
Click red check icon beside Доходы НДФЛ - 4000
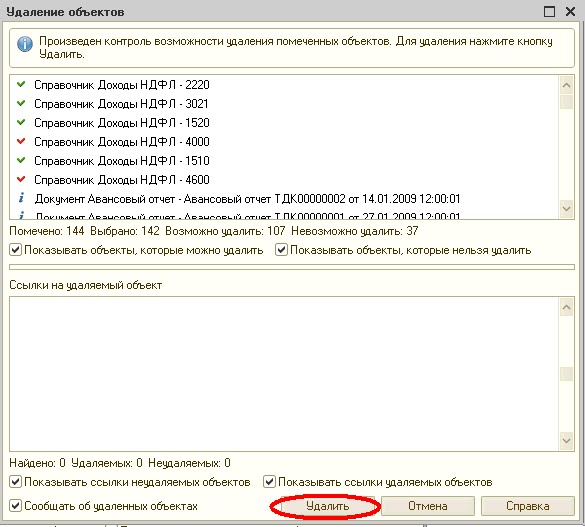click(x=21, y=141)
